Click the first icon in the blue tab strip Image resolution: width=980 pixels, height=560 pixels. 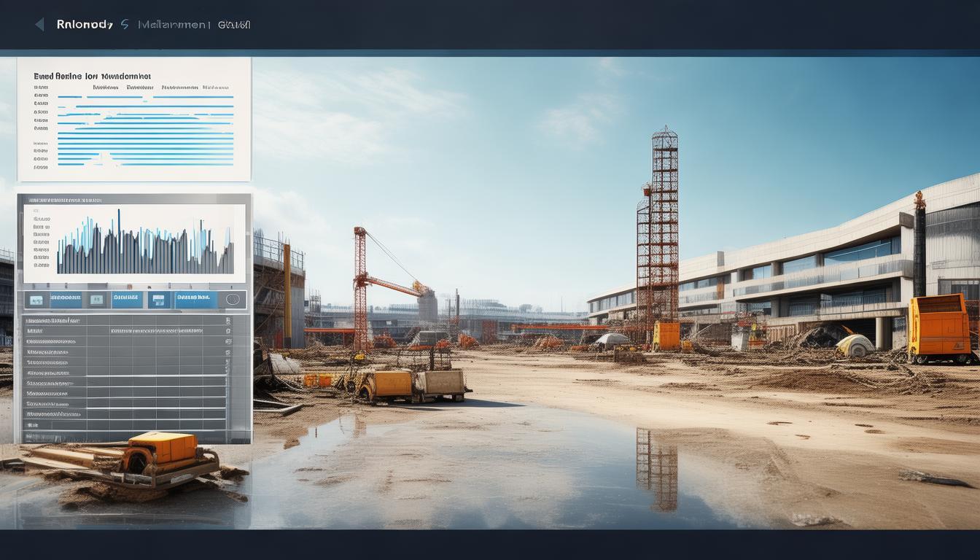click(36, 300)
